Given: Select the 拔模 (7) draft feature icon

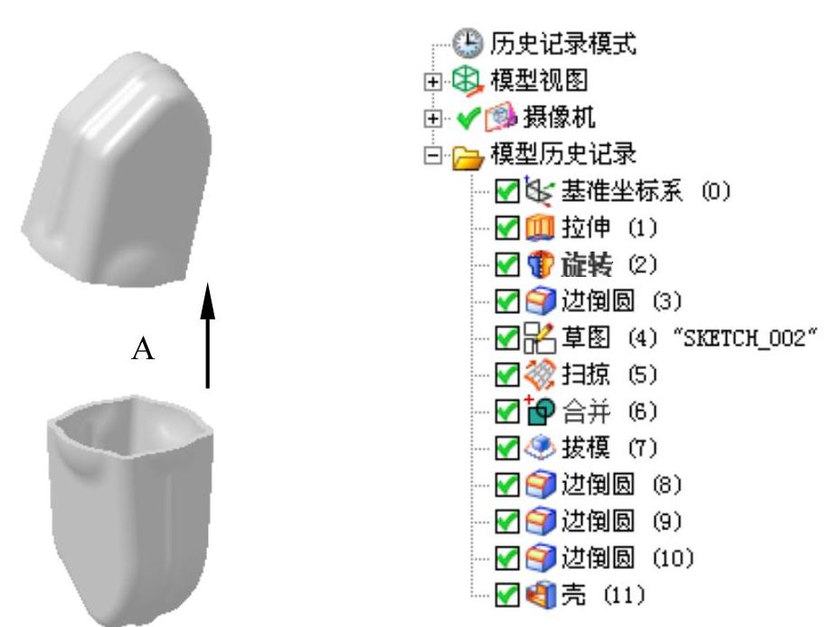Looking at the screenshot, I should (539, 448).
